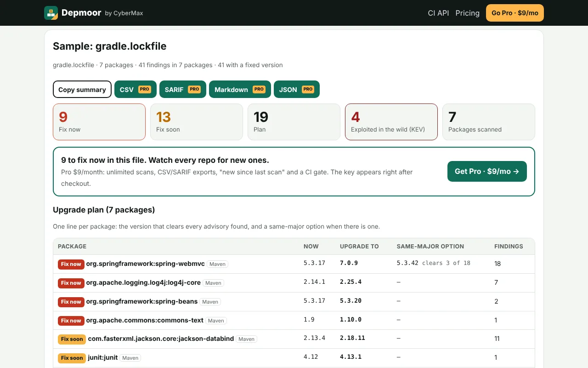Click the Upgrade plan (7 packages) heading
Viewport: 588px width, 368px height.
pos(104,210)
